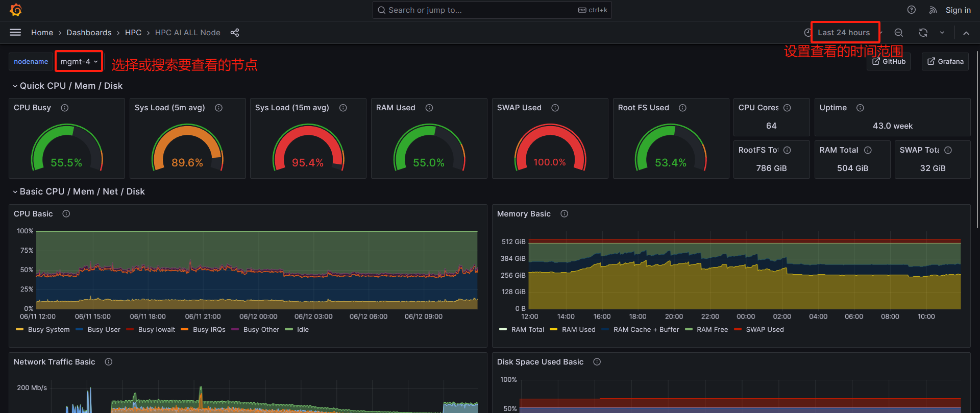This screenshot has height=413, width=980.
Task: Open the GitHub link button
Action: coord(889,61)
